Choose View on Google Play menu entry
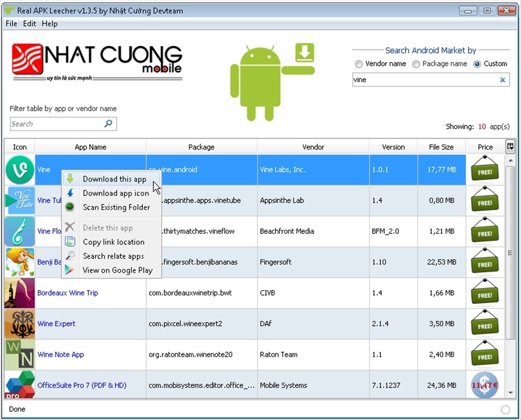The width and height of the screenshot is (521, 420). coord(112,271)
